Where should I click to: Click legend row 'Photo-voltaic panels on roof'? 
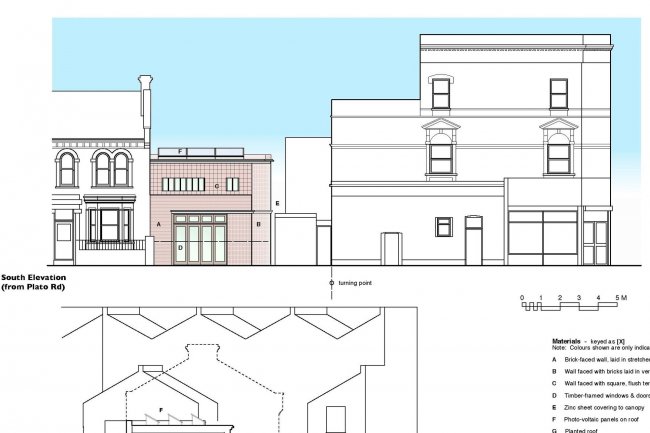point(595,420)
